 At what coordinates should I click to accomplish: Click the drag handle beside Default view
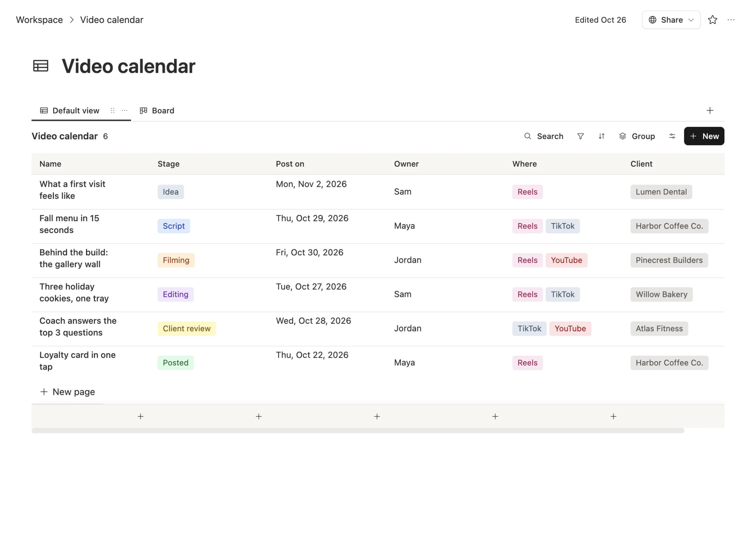click(x=112, y=111)
